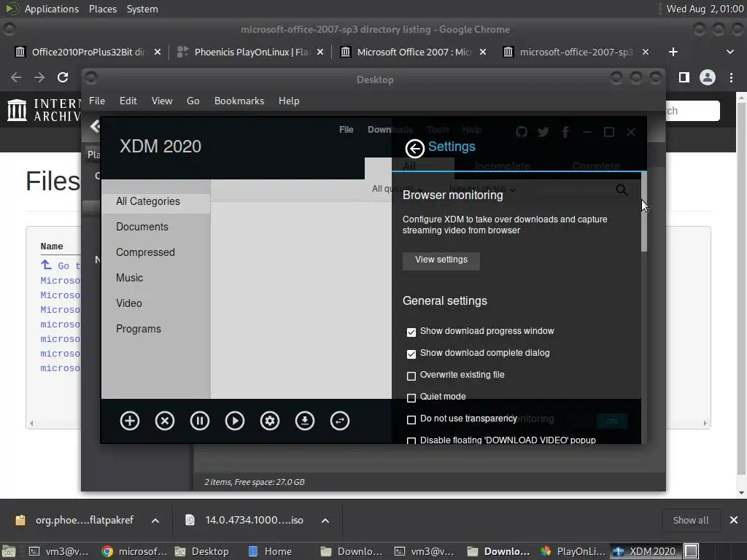Click View settings button
Image resolution: width=747 pixels, height=560 pixels.
tap(441, 260)
